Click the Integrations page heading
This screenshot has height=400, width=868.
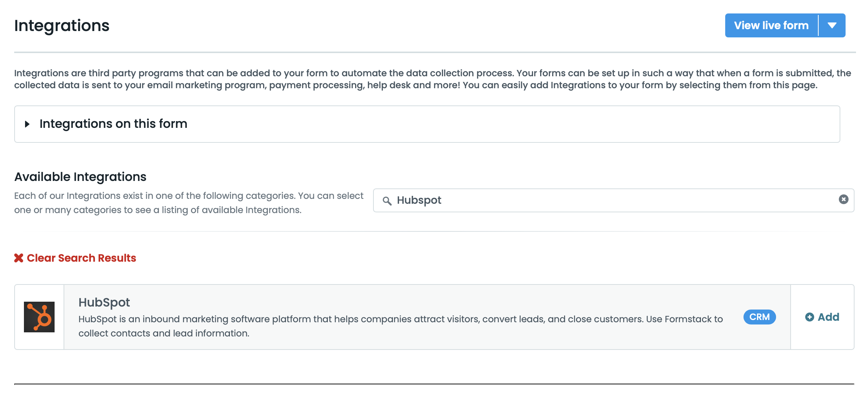62,25
